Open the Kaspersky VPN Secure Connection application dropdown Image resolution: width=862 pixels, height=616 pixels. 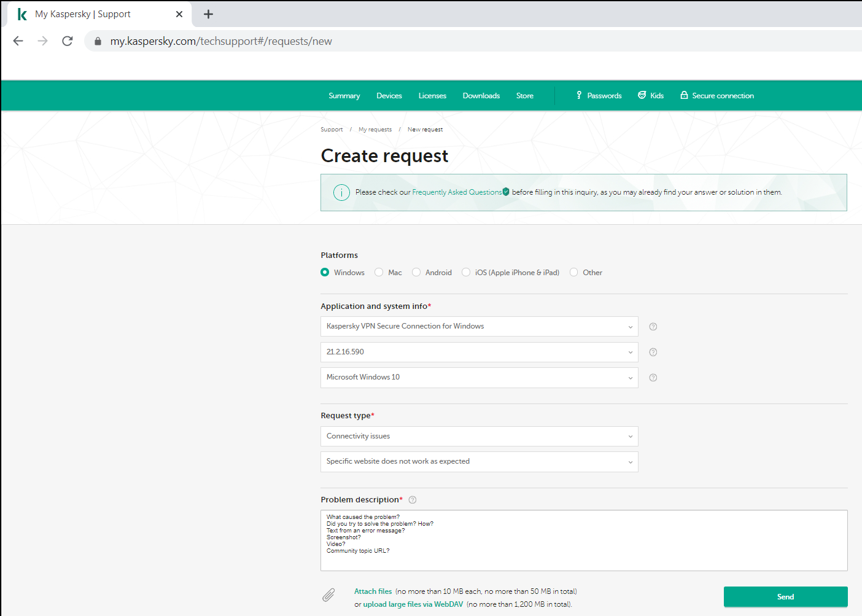pos(480,327)
